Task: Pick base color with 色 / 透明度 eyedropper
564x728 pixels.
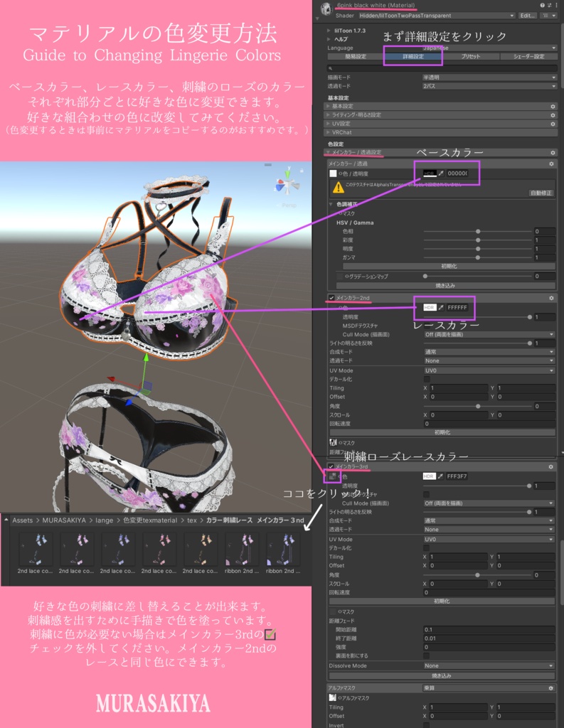Action: [441, 173]
